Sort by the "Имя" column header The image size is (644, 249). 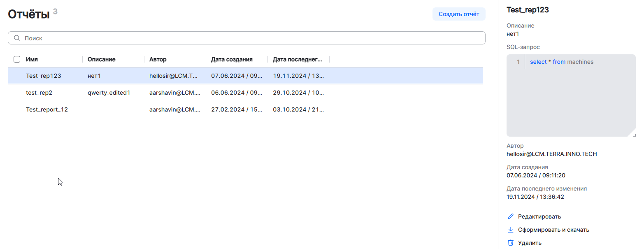(32, 59)
